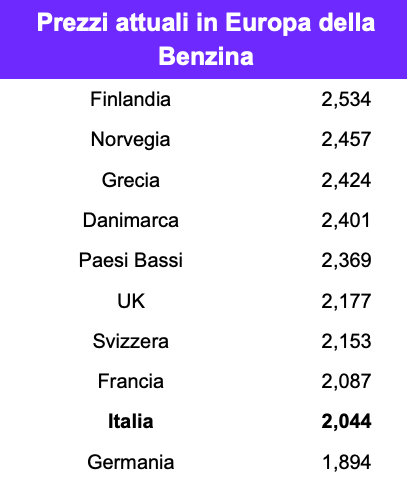Click the 2,177 price value
This screenshot has width=407, height=479.
(x=346, y=301)
